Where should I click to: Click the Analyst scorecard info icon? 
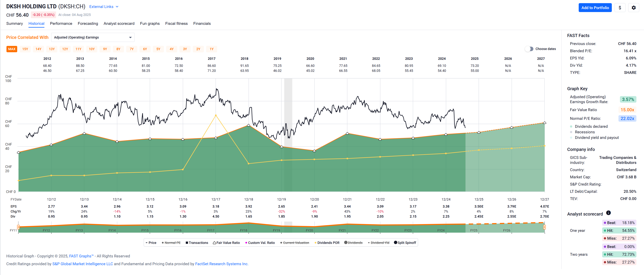point(608,213)
